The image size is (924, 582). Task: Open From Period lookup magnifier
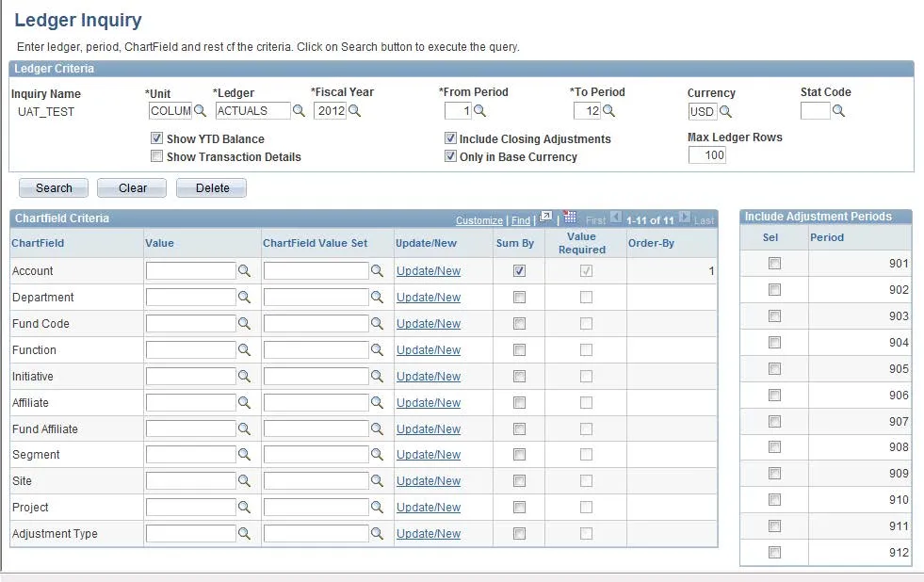tap(479, 111)
